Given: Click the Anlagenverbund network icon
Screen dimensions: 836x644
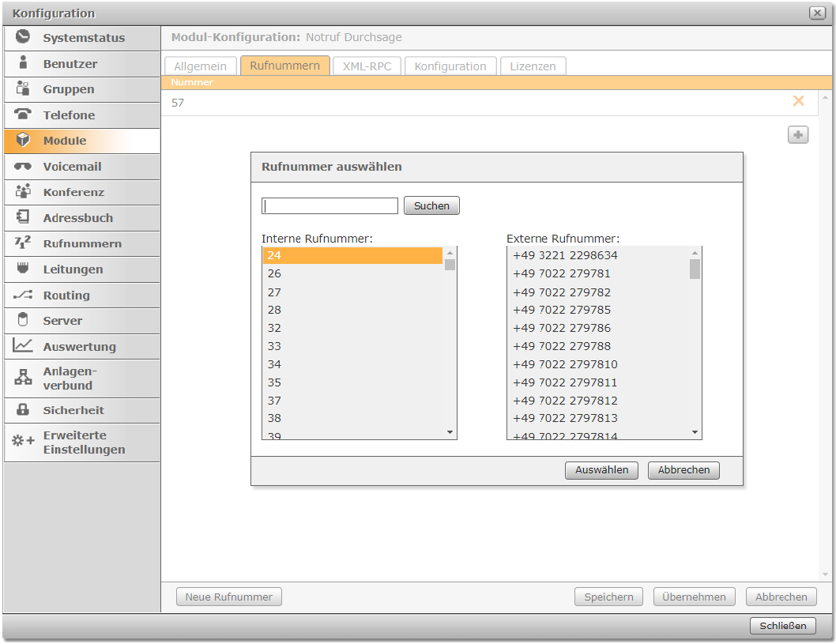Looking at the screenshot, I should click(x=23, y=377).
